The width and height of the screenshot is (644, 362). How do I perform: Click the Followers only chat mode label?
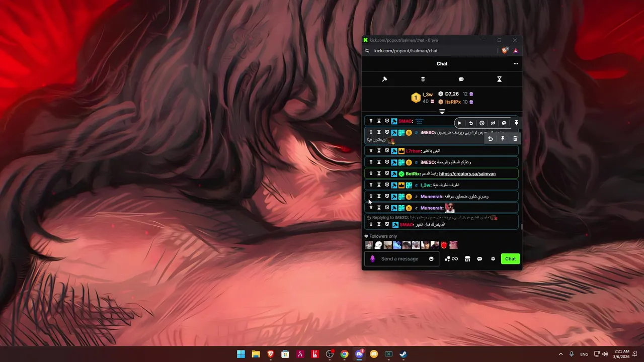tap(383, 236)
